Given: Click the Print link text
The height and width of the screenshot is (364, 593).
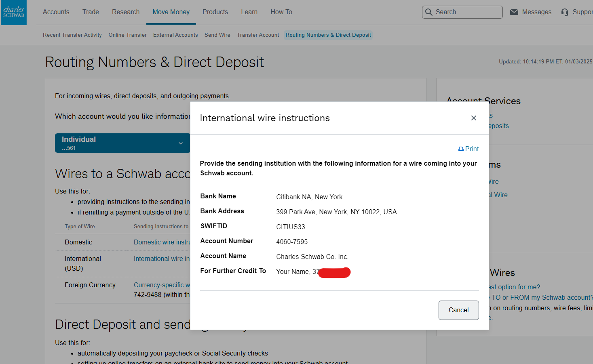Looking at the screenshot, I should tap(472, 149).
